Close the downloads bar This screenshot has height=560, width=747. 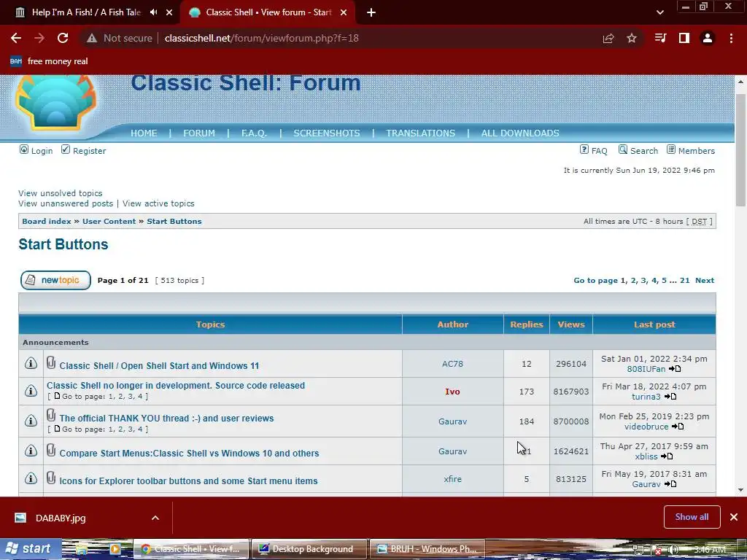[734, 517]
